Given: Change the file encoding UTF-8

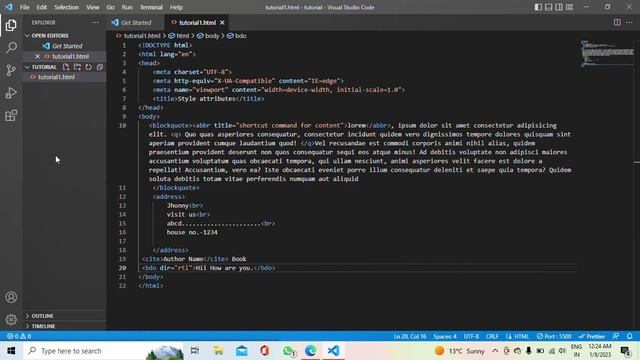Looking at the screenshot, I should 471,336.
